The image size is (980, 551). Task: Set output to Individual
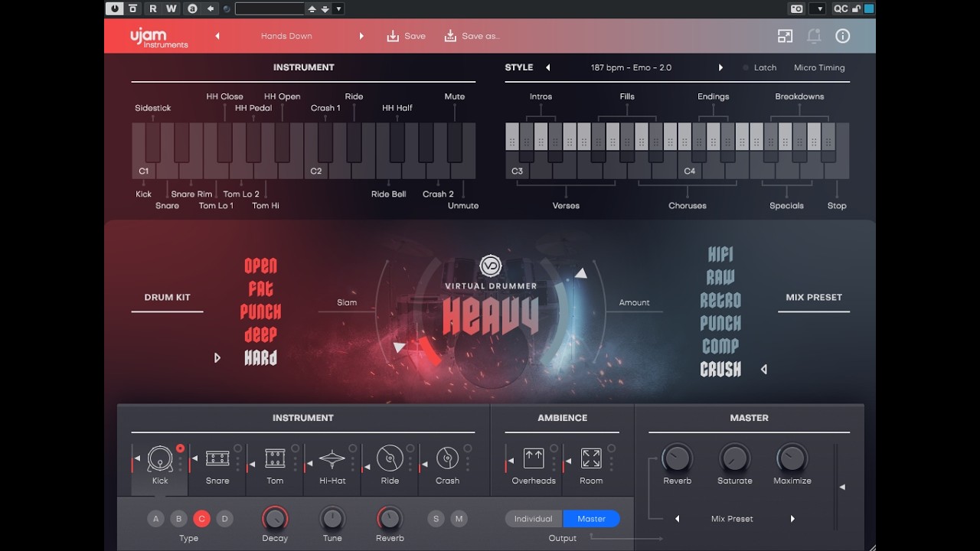click(x=534, y=519)
